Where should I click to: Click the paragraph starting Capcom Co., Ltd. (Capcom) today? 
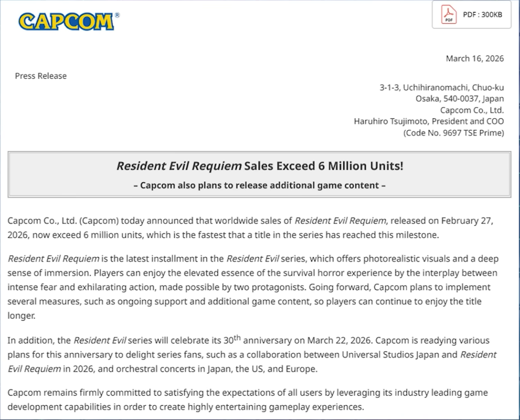point(251,228)
